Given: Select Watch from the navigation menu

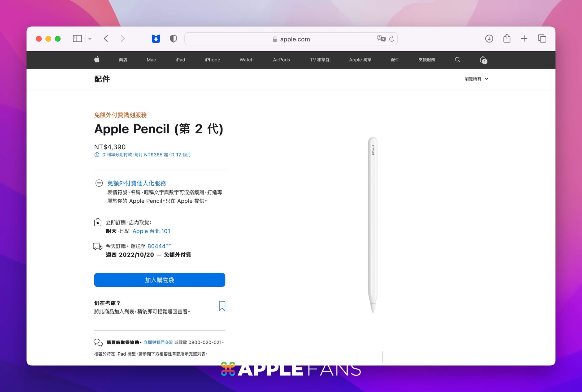Looking at the screenshot, I should (x=247, y=60).
